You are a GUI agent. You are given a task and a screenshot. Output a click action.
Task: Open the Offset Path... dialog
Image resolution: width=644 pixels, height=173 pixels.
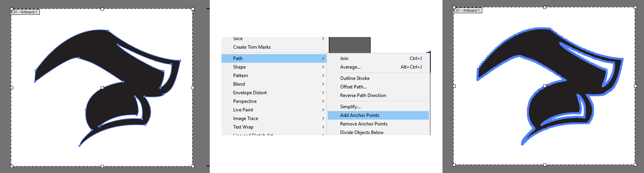tap(353, 87)
